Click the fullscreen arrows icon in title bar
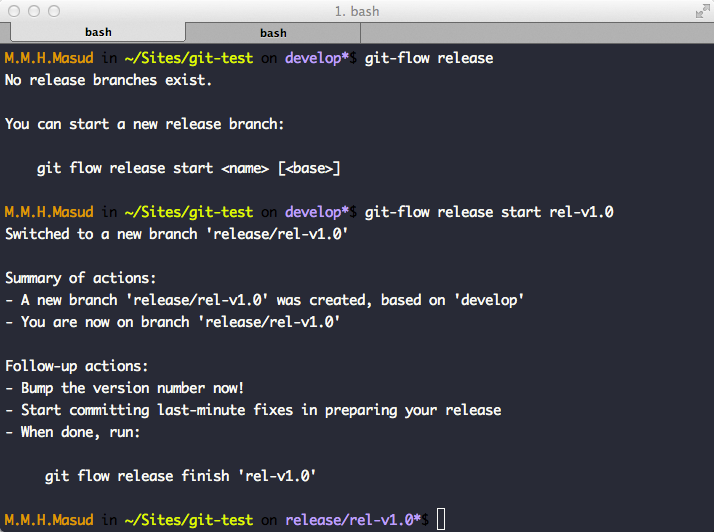The height and width of the screenshot is (532, 714). point(702,11)
